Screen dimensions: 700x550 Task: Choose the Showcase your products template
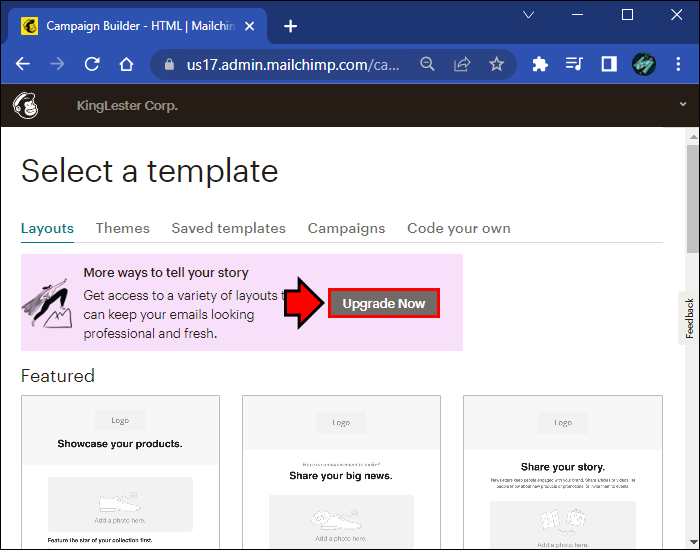coord(121,472)
